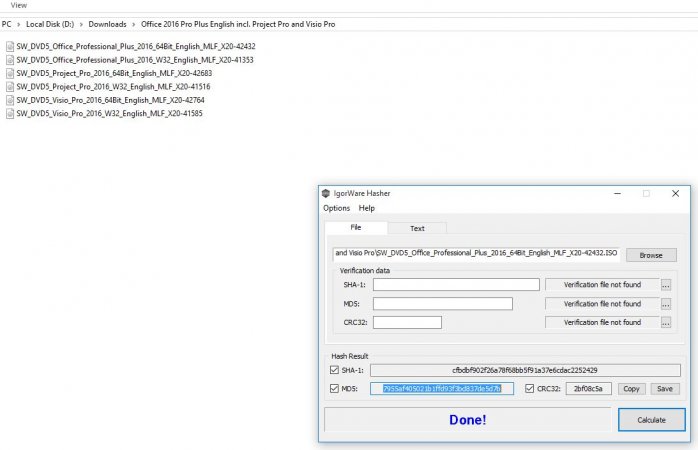This screenshot has height=450, width=698.
Task: Select file icon for Visio_Pro_2016_64Bit
Action: pos(10,100)
